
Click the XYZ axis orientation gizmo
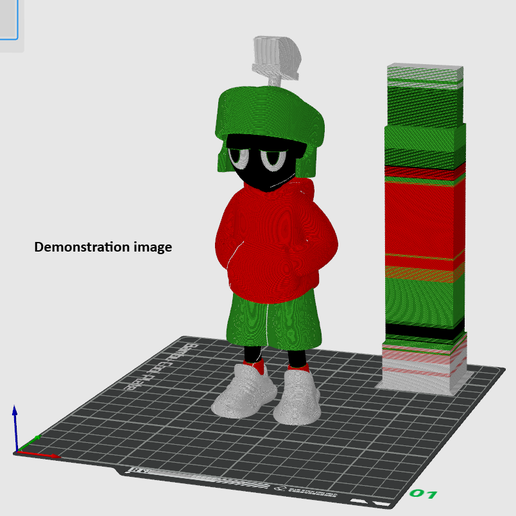tap(37, 432)
